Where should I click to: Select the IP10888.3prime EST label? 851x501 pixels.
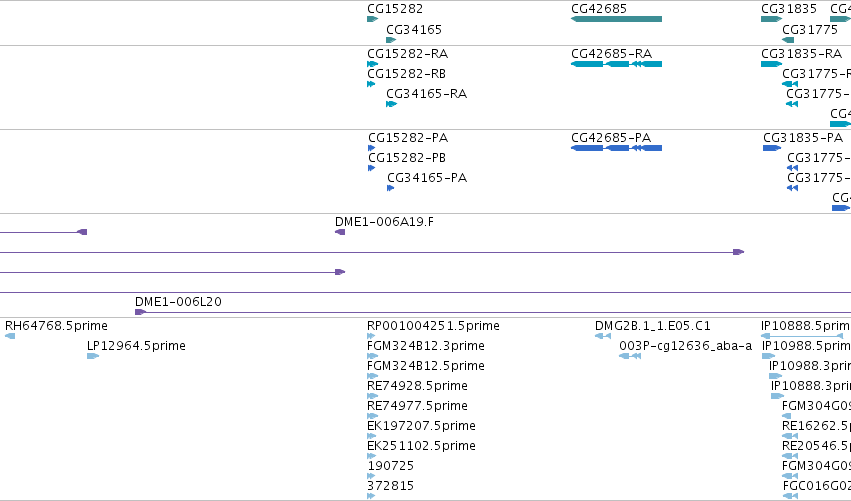click(811, 386)
